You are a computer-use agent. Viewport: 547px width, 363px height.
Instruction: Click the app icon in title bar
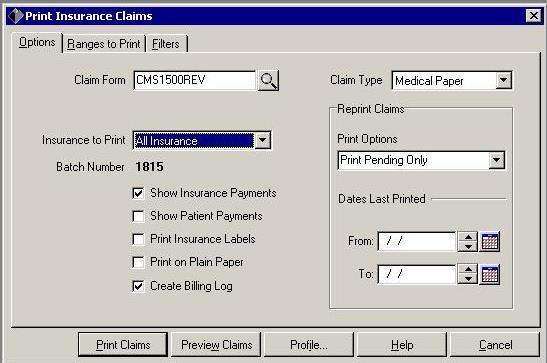pos(15,16)
